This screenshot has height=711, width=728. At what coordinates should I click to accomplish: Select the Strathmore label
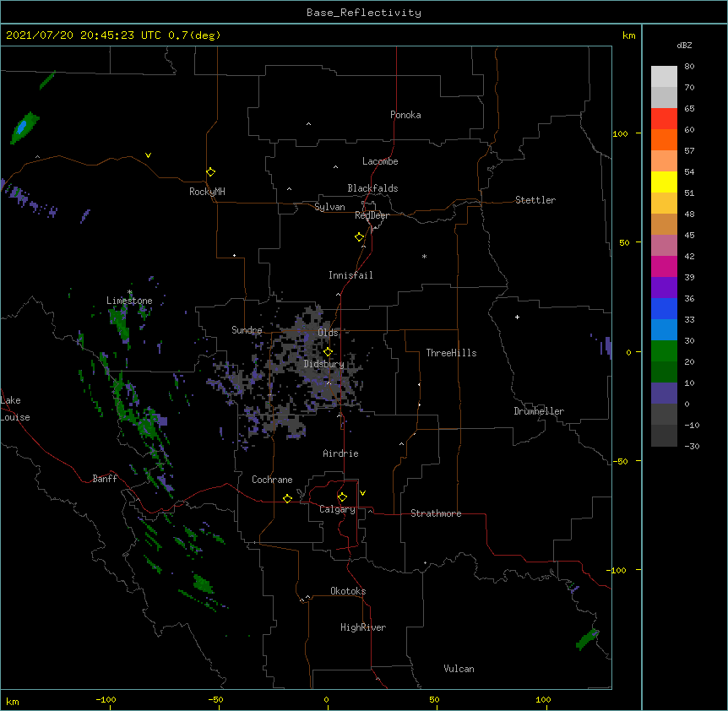(436, 513)
